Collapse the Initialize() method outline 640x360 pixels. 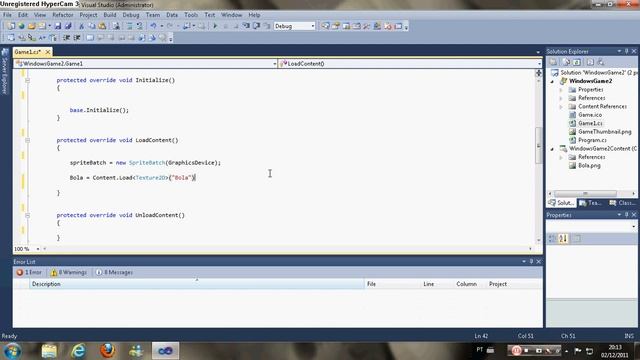click(27, 80)
